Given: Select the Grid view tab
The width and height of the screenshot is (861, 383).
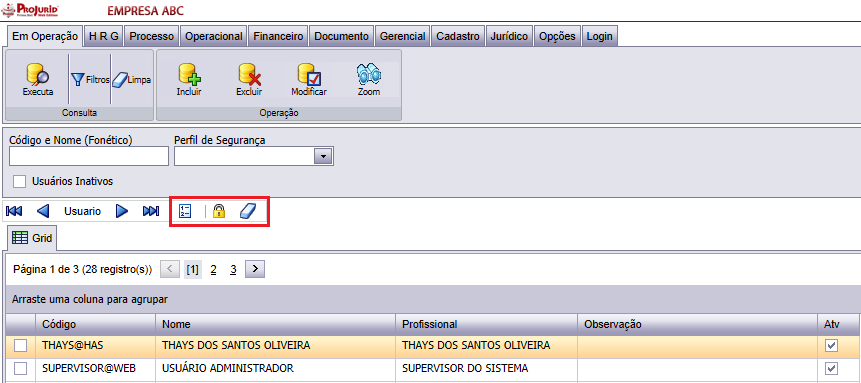Looking at the screenshot, I should click(x=32, y=238).
